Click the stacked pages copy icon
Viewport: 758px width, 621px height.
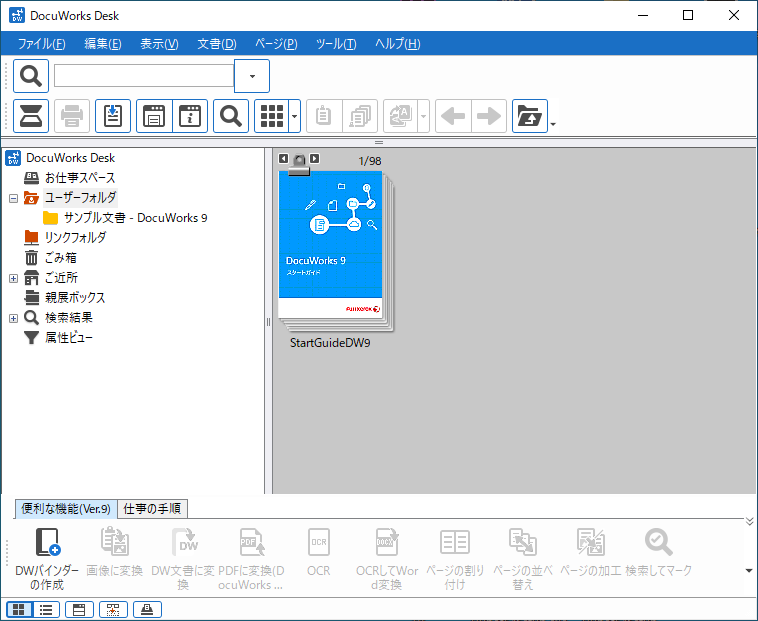[x=360, y=116]
